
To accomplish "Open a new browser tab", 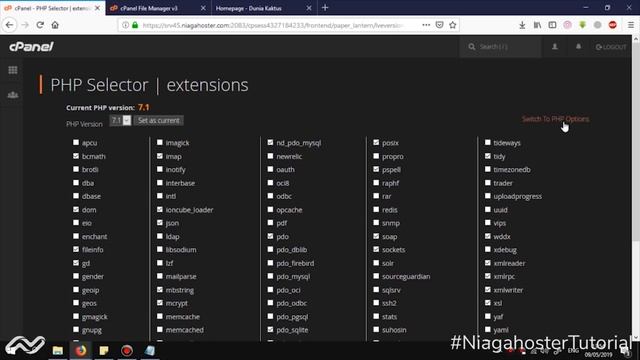I will tap(325, 8).
